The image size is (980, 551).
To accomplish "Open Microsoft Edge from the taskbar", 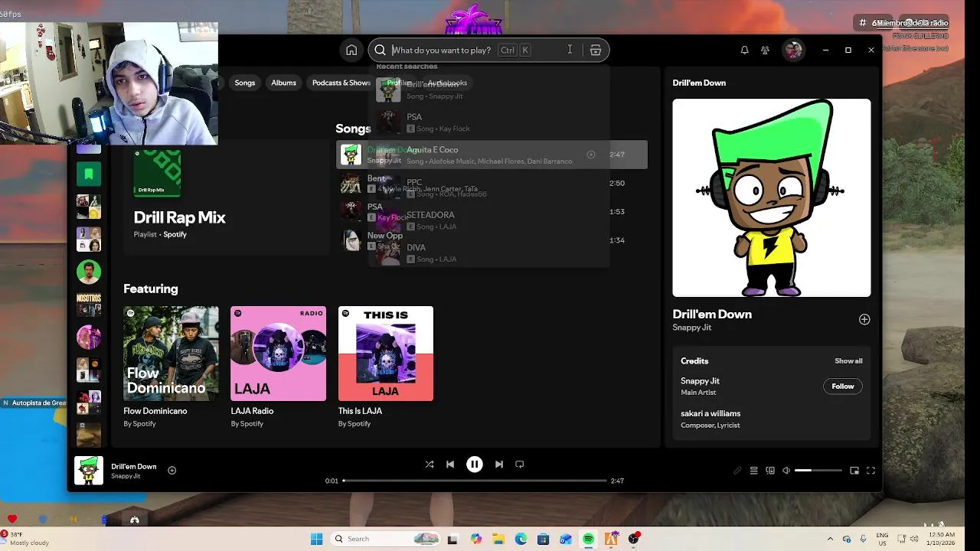I will click(x=521, y=539).
